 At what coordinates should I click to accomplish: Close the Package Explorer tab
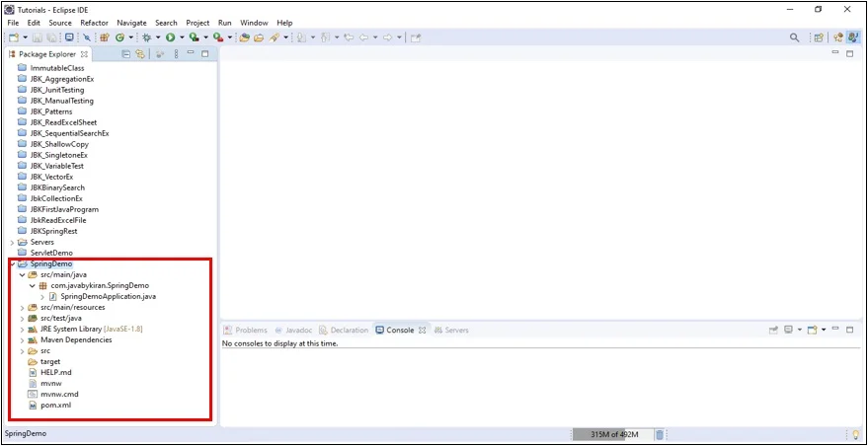pos(84,54)
